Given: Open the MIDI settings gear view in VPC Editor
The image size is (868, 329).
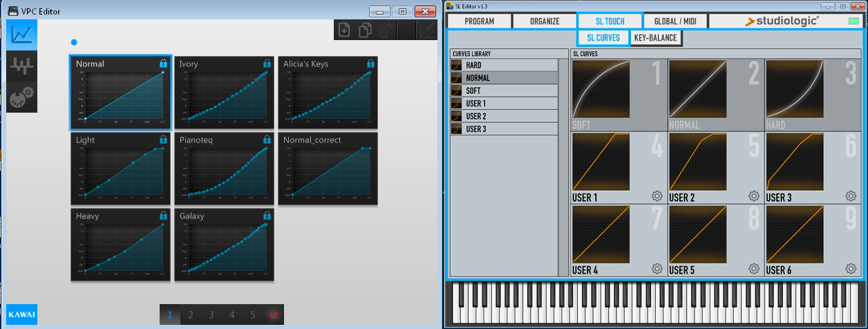Looking at the screenshot, I should point(22,97).
